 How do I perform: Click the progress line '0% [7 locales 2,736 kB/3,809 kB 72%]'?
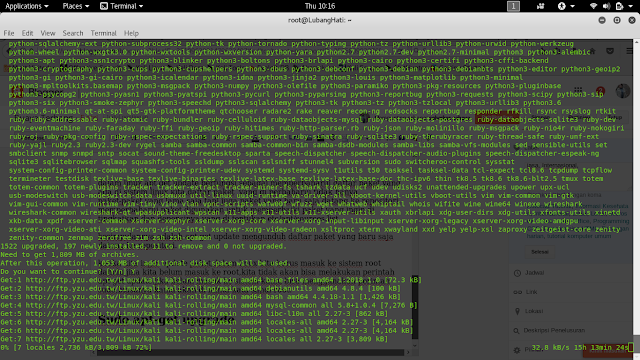click(x=76, y=348)
